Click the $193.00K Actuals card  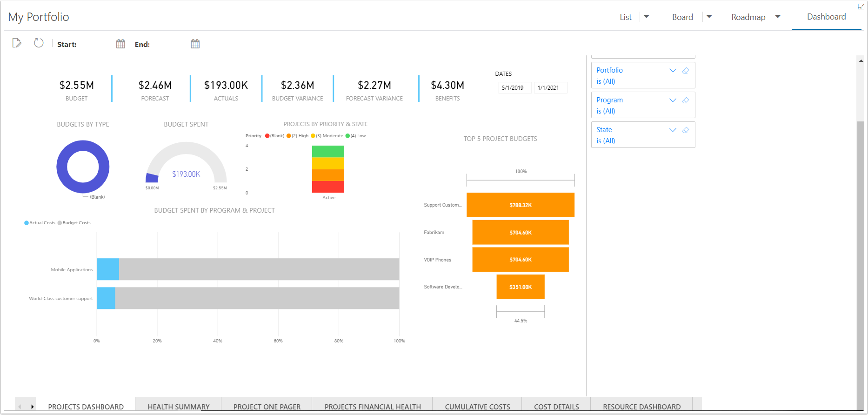click(226, 90)
